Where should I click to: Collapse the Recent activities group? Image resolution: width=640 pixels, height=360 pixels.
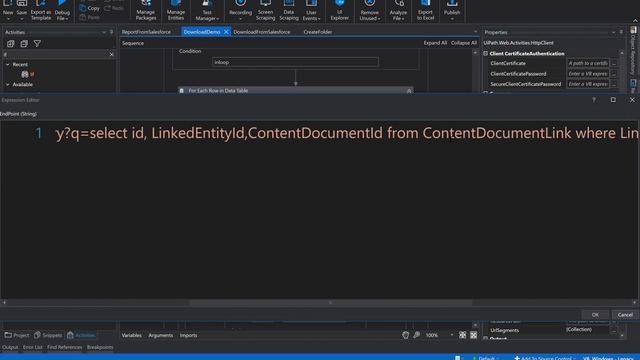(8, 64)
